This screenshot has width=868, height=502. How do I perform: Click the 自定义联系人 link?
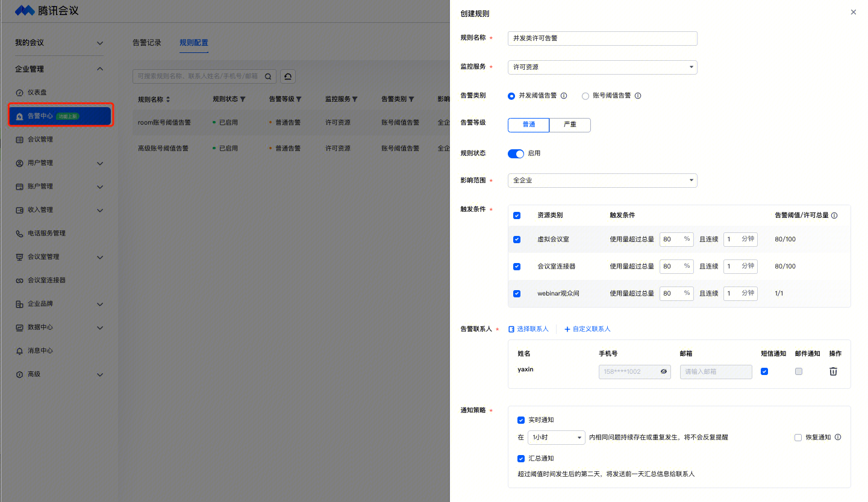point(587,329)
